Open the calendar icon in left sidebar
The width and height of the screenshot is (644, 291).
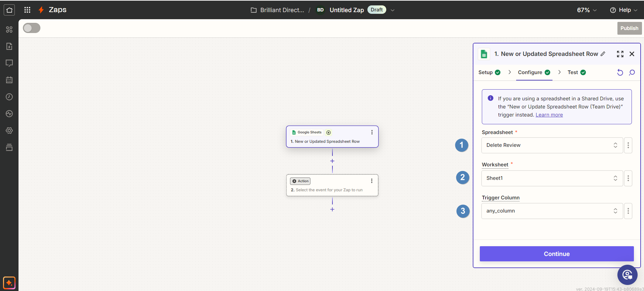9,80
